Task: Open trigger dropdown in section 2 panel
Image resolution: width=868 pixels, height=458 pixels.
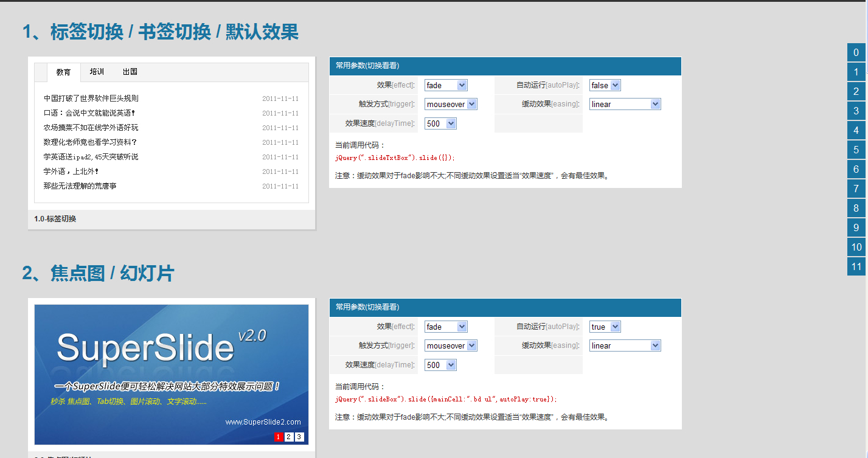Action: [x=451, y=345]
